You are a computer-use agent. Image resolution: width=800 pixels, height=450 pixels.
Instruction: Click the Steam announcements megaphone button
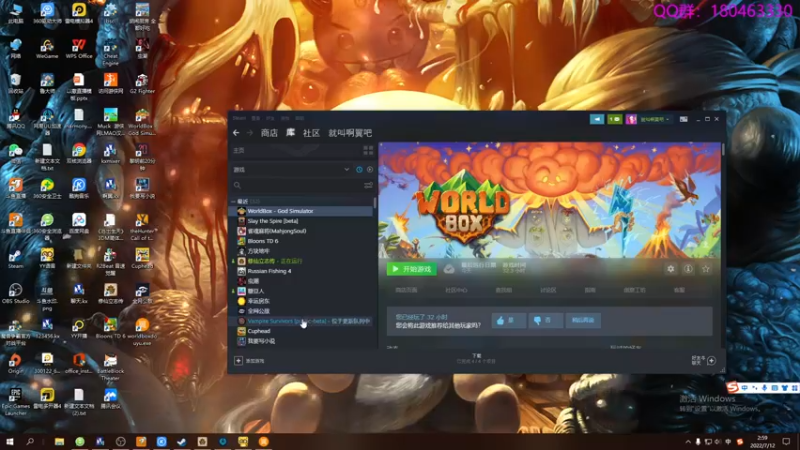tap(597, 119)
